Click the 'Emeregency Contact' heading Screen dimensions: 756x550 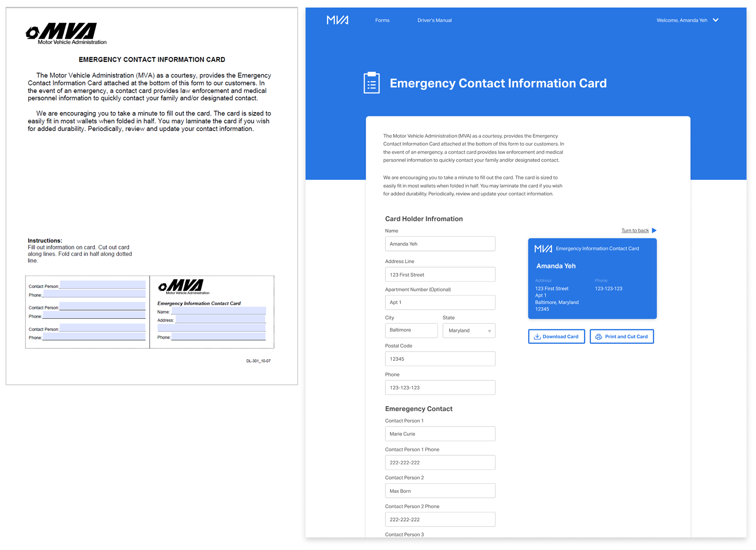(419, 409)
